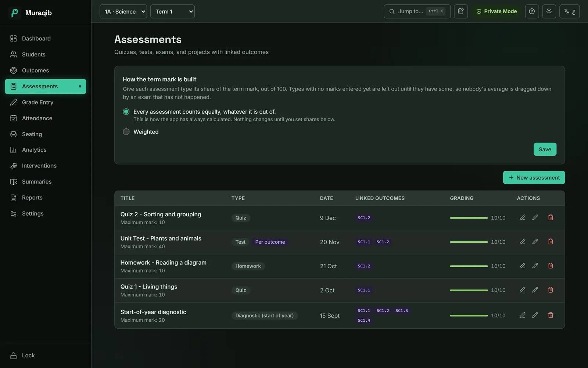This screenshot has width=588, height=368.
Task: Click the Save button
Action: tap(545, 149)
